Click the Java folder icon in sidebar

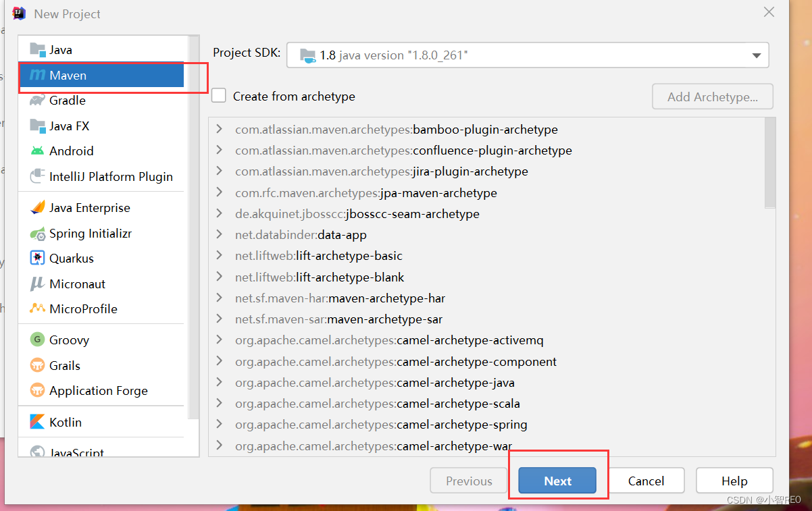click(x=37, y=49)
